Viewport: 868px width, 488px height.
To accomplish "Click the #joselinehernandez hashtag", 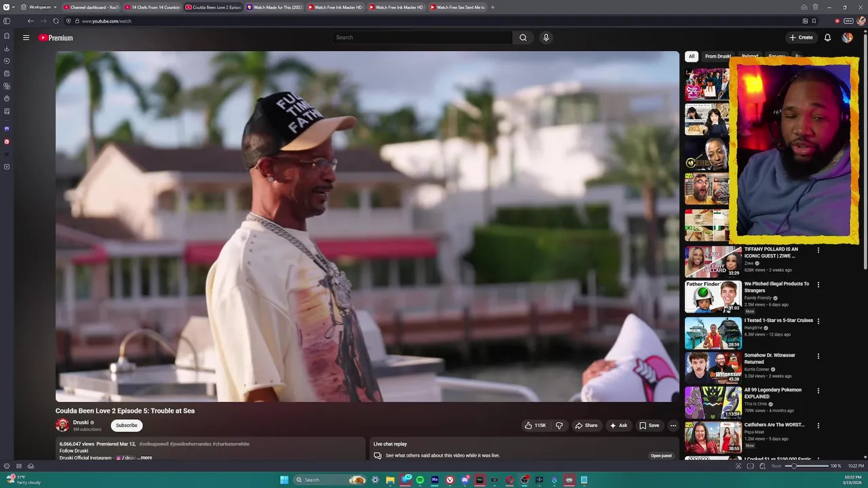I will [x=191, y=444].
